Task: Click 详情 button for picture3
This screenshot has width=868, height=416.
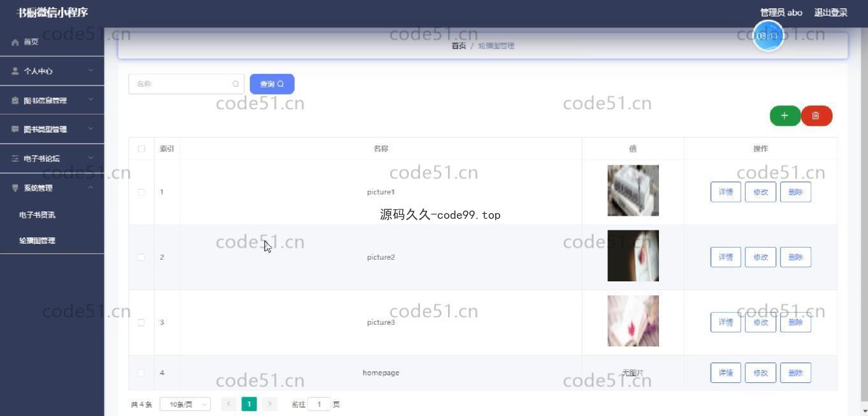Action: [726, 322]
